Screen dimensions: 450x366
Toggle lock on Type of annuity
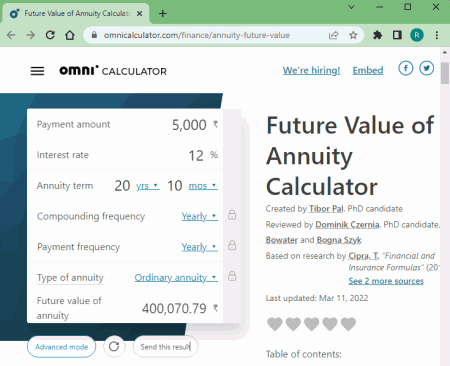click(x=232, y=276)
